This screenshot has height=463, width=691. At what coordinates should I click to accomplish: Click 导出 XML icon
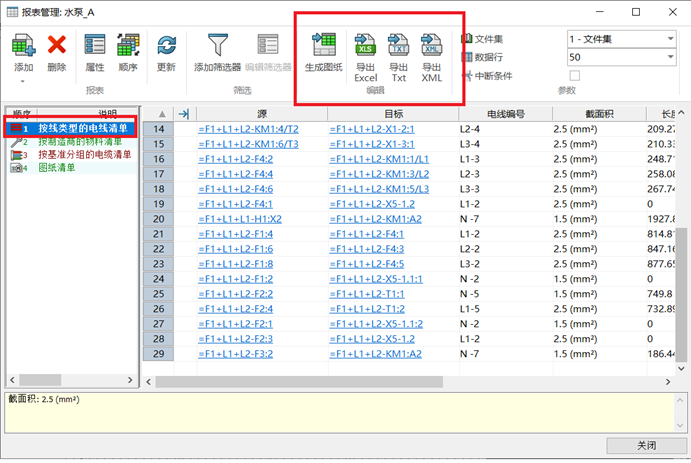click(431, 46)
